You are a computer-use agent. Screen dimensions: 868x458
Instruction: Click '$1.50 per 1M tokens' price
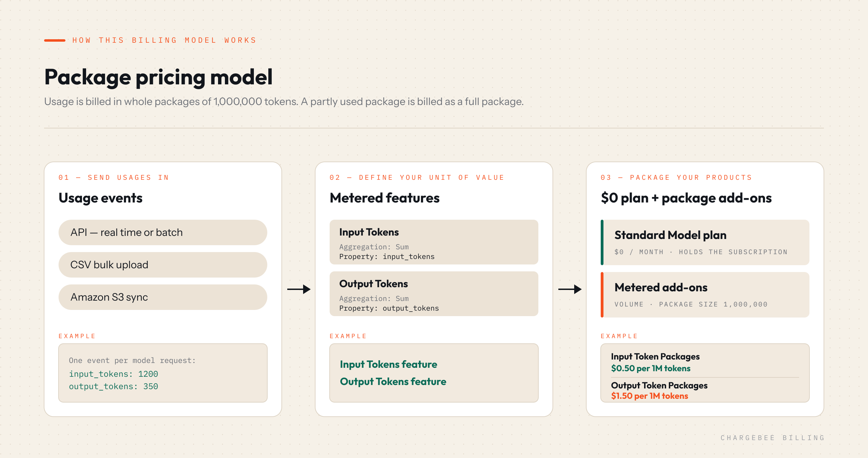650,396
